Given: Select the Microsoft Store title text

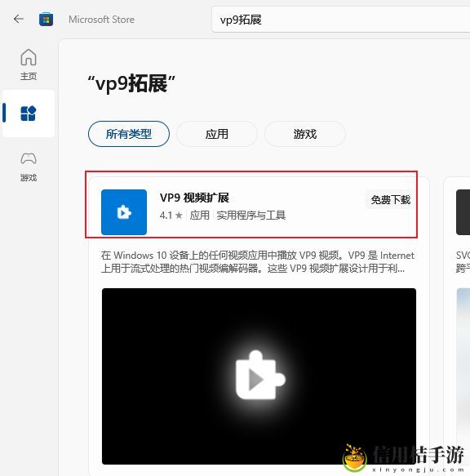Looking at the screenshot, I should pos(101,20).
